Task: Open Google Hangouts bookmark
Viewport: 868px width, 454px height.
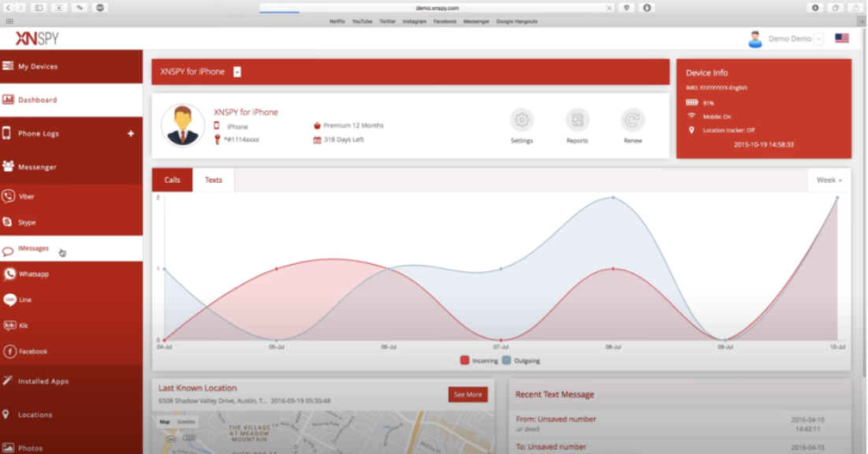Action: coord(517,21)
